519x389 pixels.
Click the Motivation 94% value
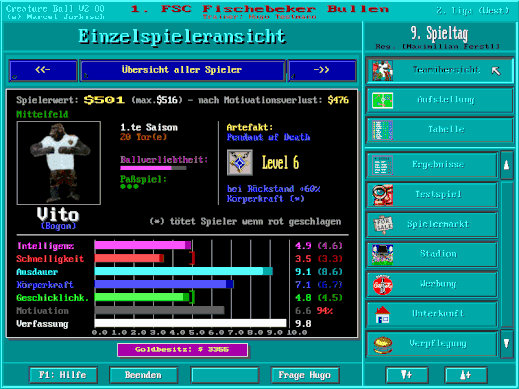[x=325, y=311]
